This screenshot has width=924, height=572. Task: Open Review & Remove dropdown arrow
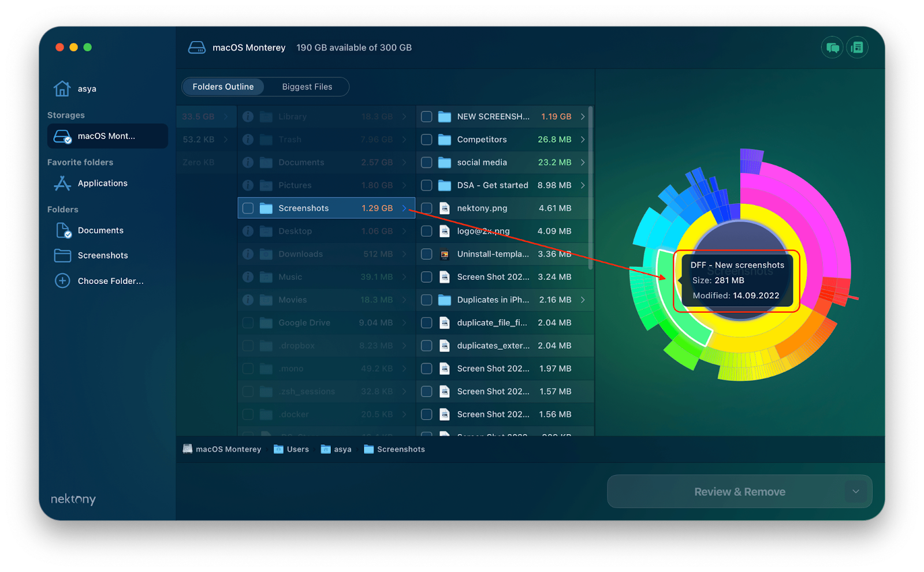pos(856,492)
